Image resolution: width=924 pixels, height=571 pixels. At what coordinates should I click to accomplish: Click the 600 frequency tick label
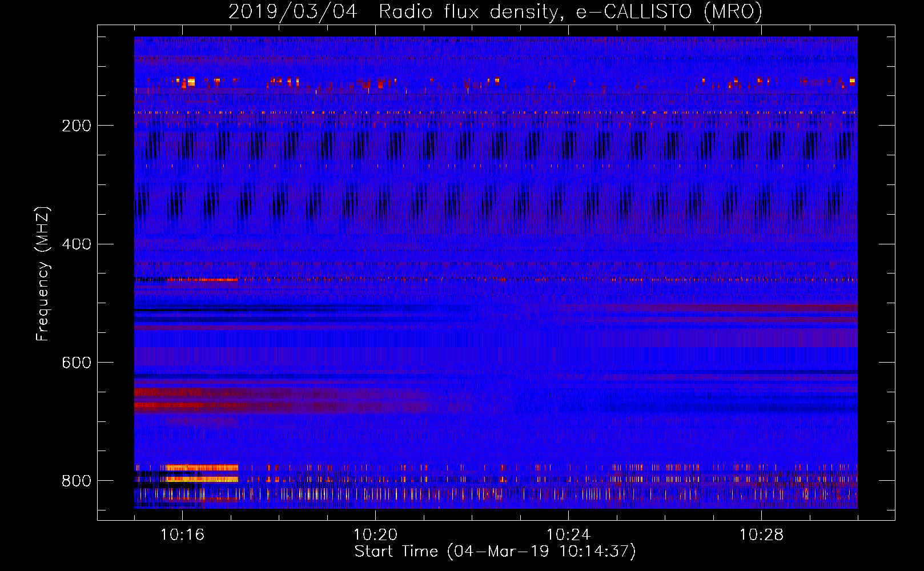click(x=77, y=363)
